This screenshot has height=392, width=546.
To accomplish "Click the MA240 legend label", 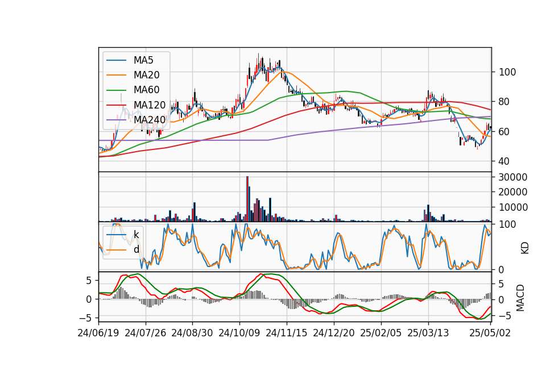I will pyautogui.click(x=150, y=120).
